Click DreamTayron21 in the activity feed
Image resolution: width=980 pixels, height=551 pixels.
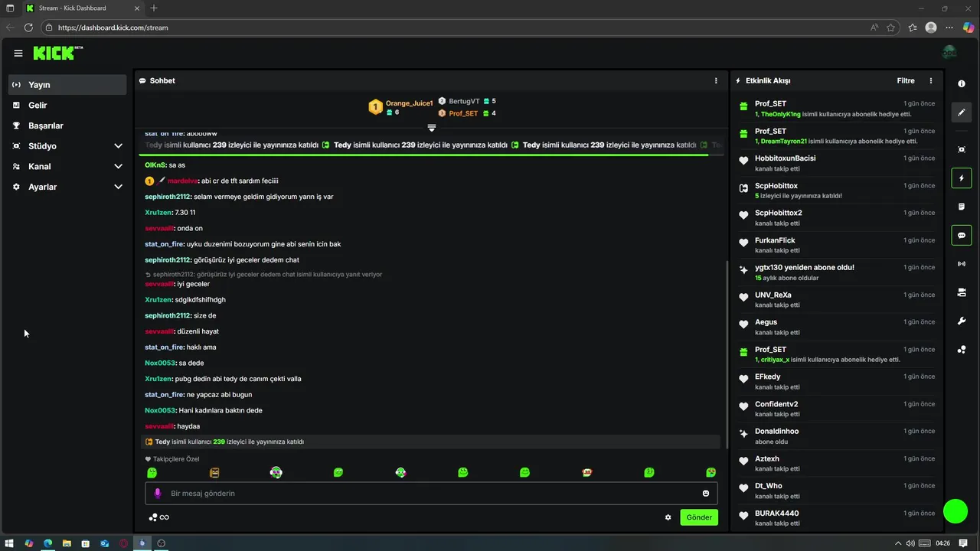[x=786, y=141]
